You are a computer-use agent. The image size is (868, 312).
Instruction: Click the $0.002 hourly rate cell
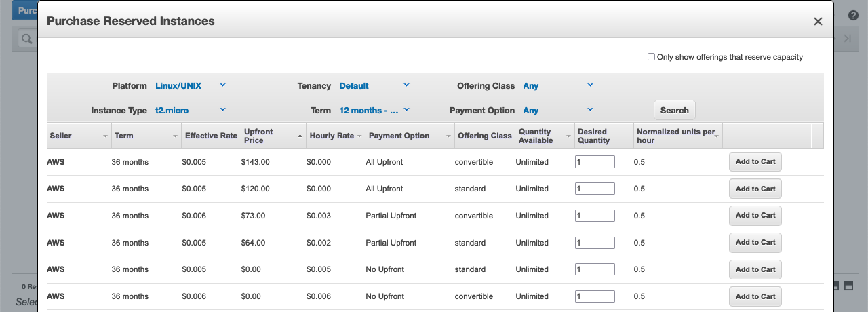tap(319, 243)
